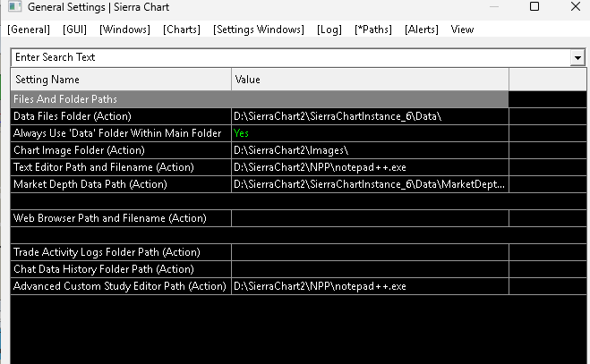Image resolution: width=590 pixels, height=364 pixels.
Task: Maximize the General Settings window
Action: (x=534, y=7)
